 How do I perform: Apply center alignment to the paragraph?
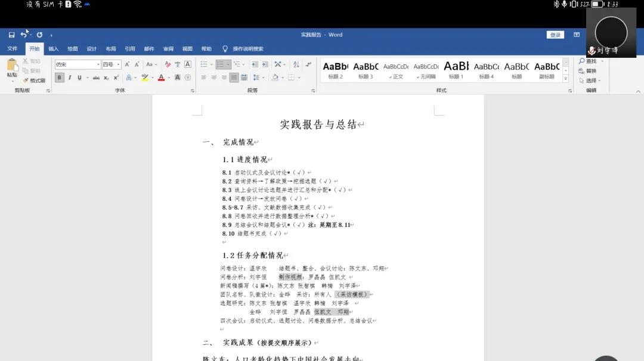pos(213,77)
